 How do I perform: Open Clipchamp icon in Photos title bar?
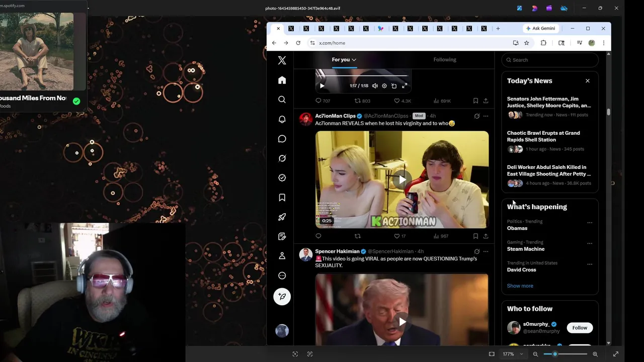[x=549, y=8]
